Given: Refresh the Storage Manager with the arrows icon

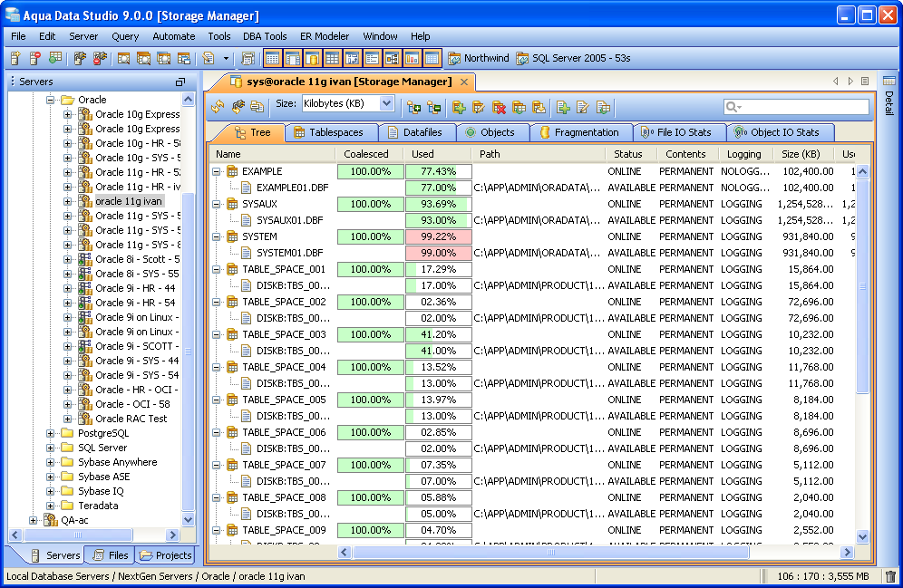Looking at the screenshot, I should (x=218, y=107).
